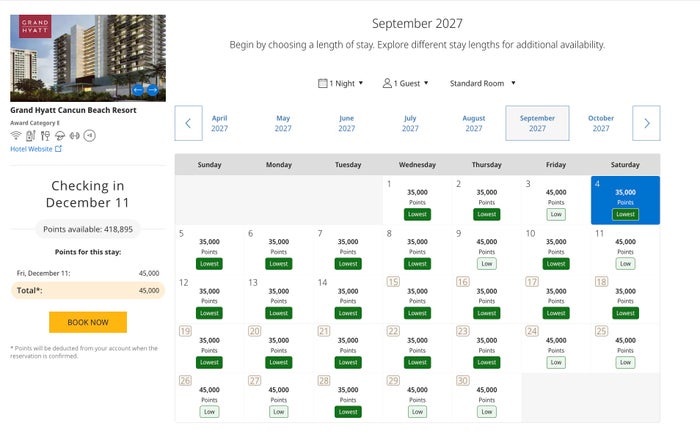The width and height of the screenshot is (700, 434).
Task: Select September 17 date cell
Action: (x=556, y=299)
